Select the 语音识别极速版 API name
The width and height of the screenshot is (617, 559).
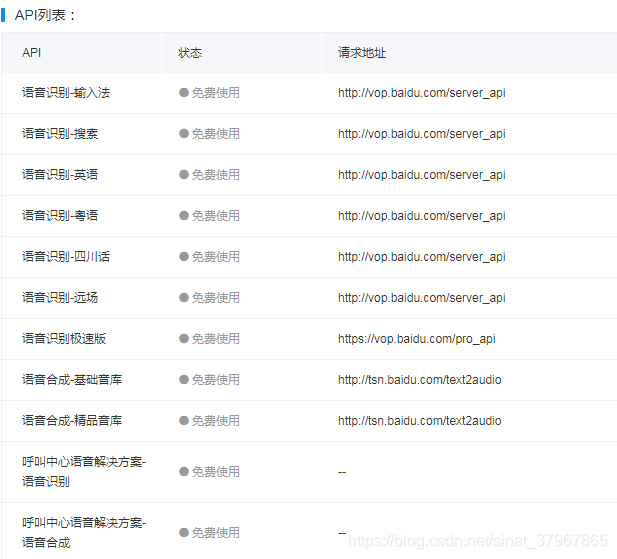pyautogui.click(x=64, y=338)
